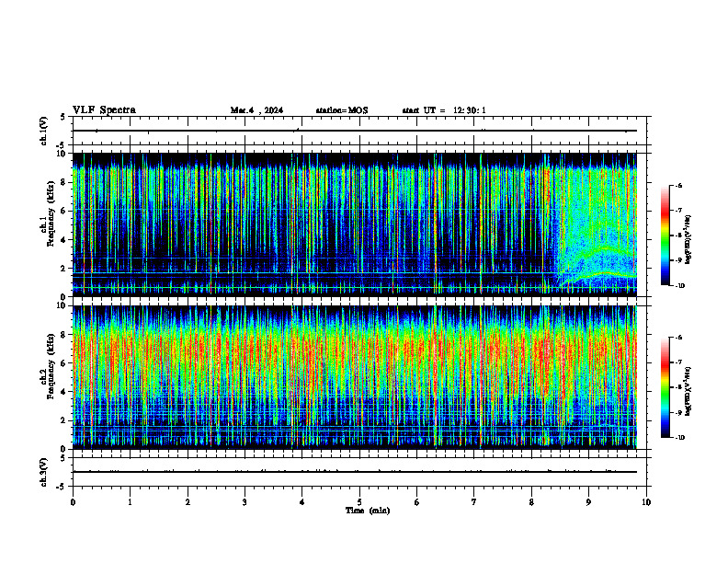
Task: Click the time axis tick label "5"
Action: point(359,502)
